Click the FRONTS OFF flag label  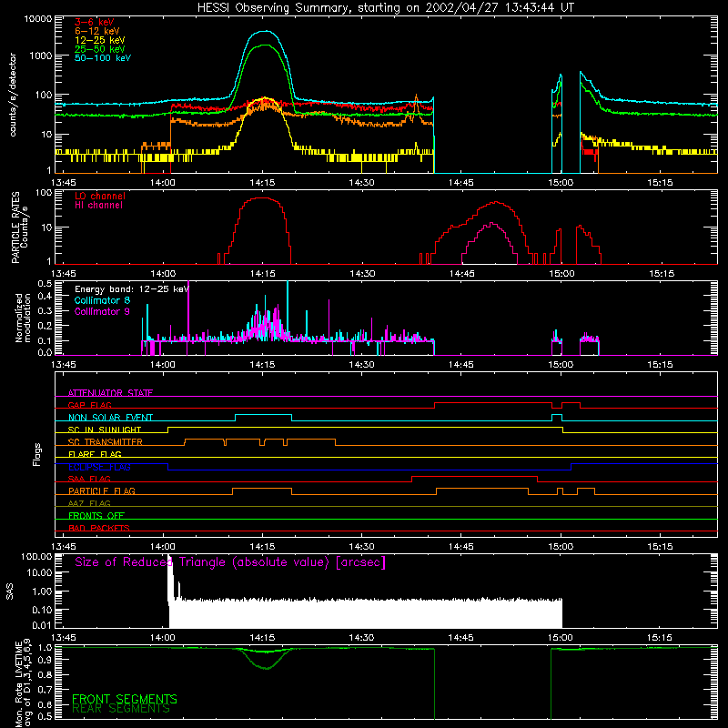[x=96, y=515]
